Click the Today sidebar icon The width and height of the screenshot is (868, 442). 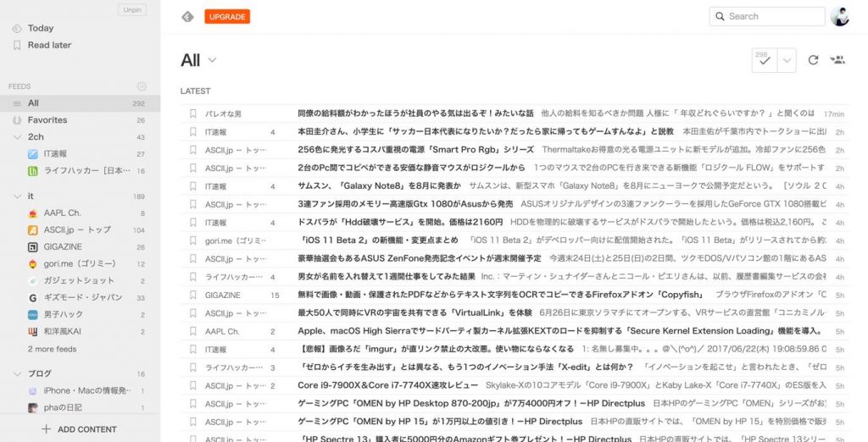point(17,29)
